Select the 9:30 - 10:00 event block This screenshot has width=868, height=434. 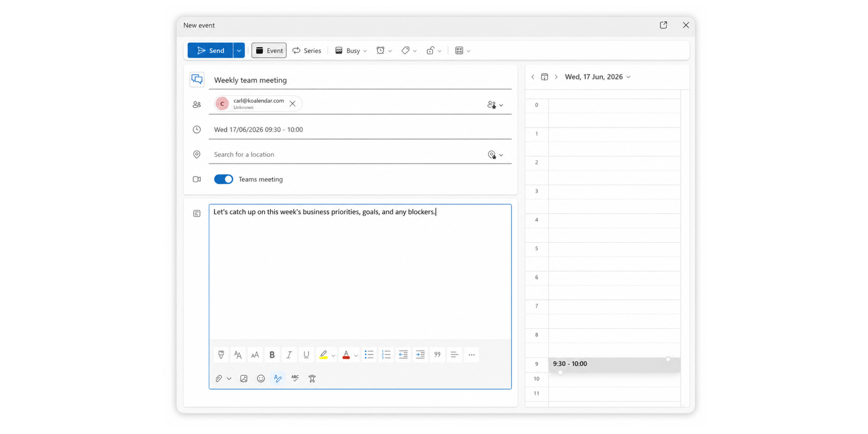(614, 365)
